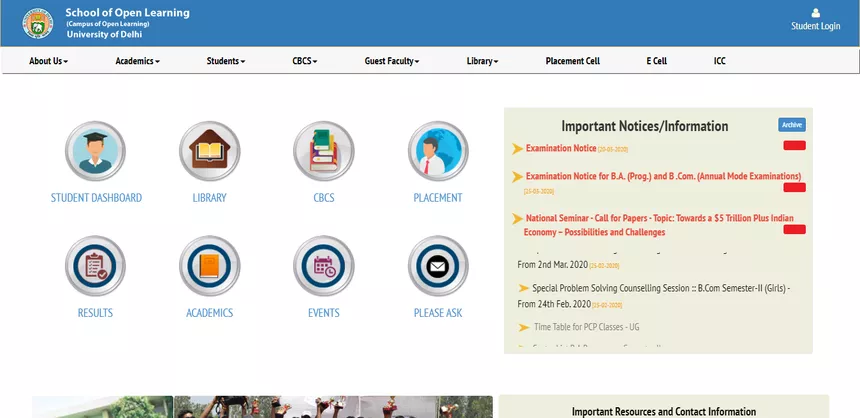Click red new badge beside Examination Notice
Image resolution: width=860 pixels, height=418 pixels.
794,145
